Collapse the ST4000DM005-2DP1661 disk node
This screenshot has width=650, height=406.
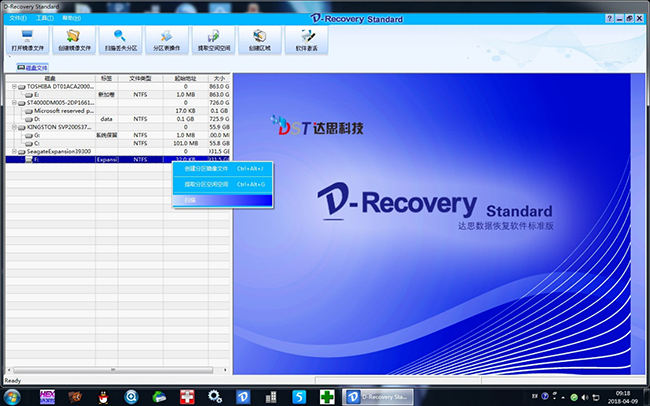point(14,103)
